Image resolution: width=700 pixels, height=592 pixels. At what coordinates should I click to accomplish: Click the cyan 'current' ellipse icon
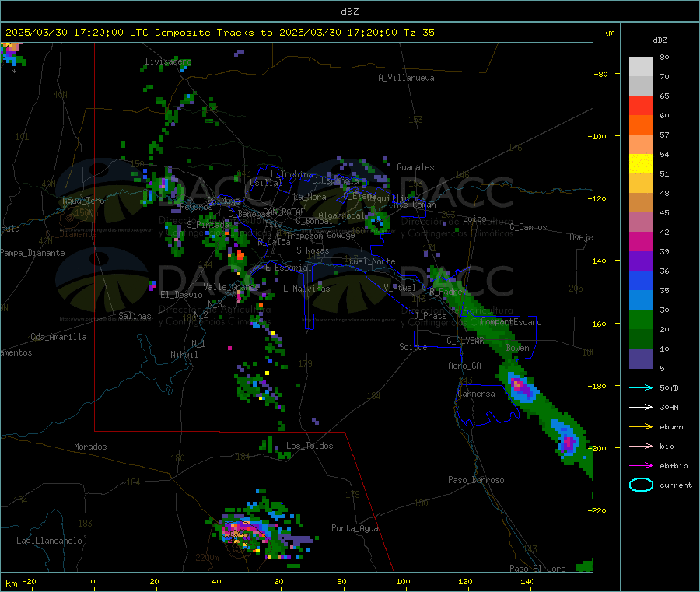click(x=641, y=485)
